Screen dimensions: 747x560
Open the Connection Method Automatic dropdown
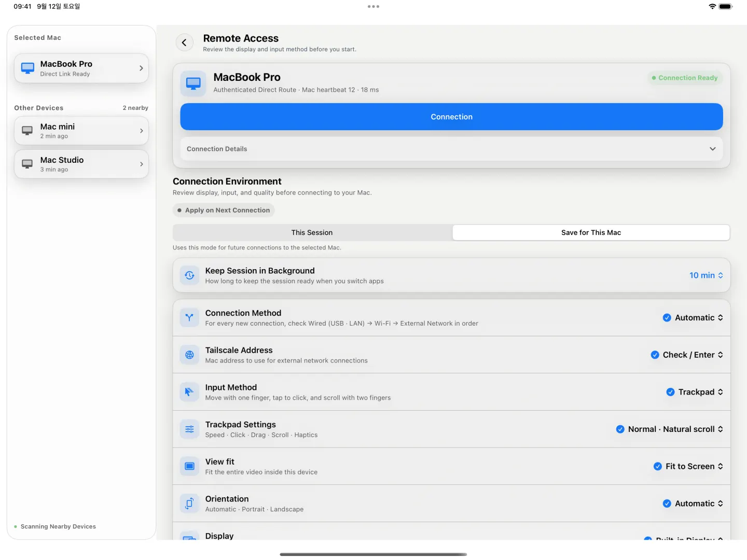693,318
